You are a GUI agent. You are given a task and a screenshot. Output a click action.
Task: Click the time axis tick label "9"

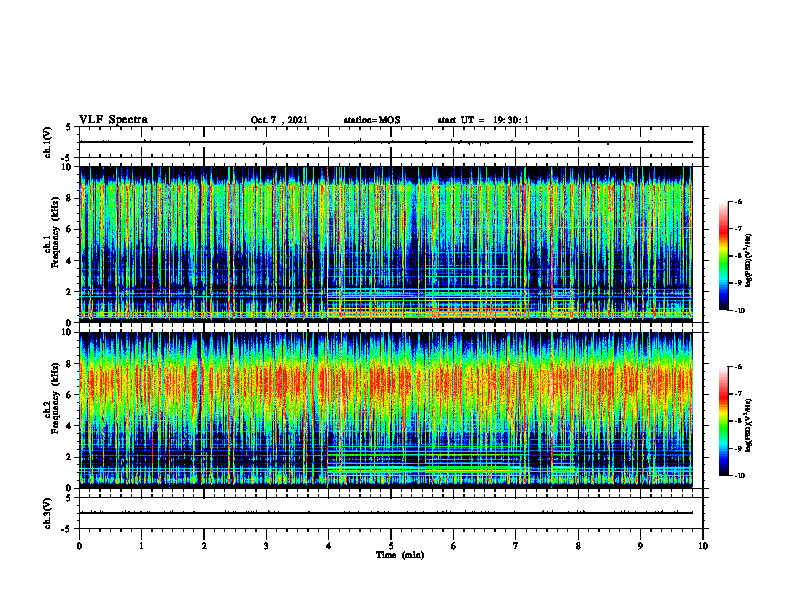[640, 546]
